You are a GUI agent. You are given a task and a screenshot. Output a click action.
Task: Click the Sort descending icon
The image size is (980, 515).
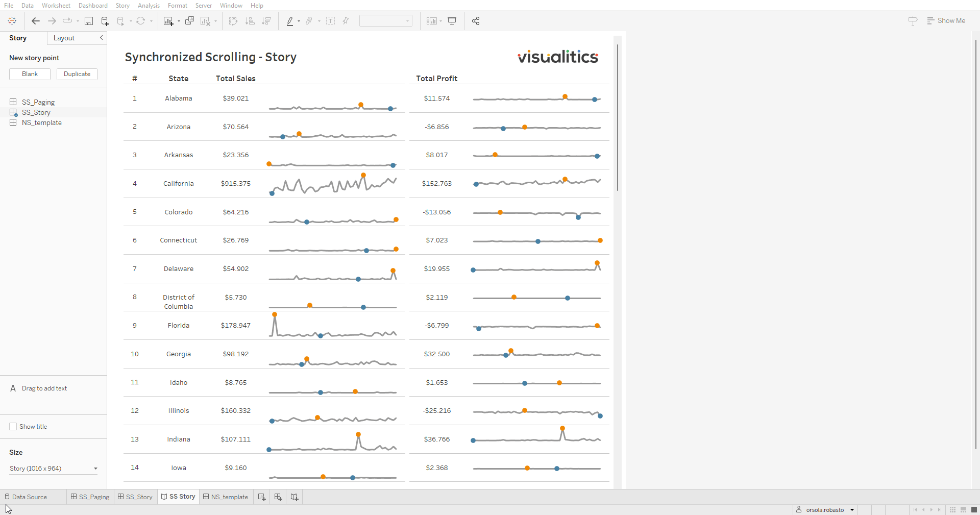pos(266,21)
